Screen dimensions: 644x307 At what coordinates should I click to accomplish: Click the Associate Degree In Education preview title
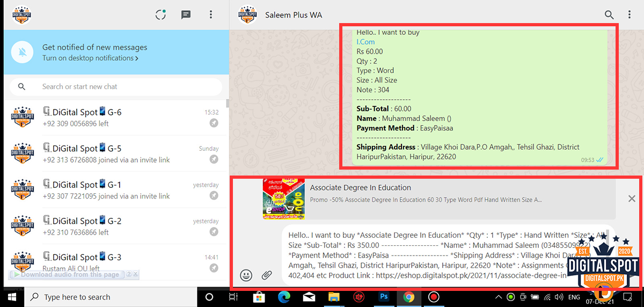(x=361, y=188)
